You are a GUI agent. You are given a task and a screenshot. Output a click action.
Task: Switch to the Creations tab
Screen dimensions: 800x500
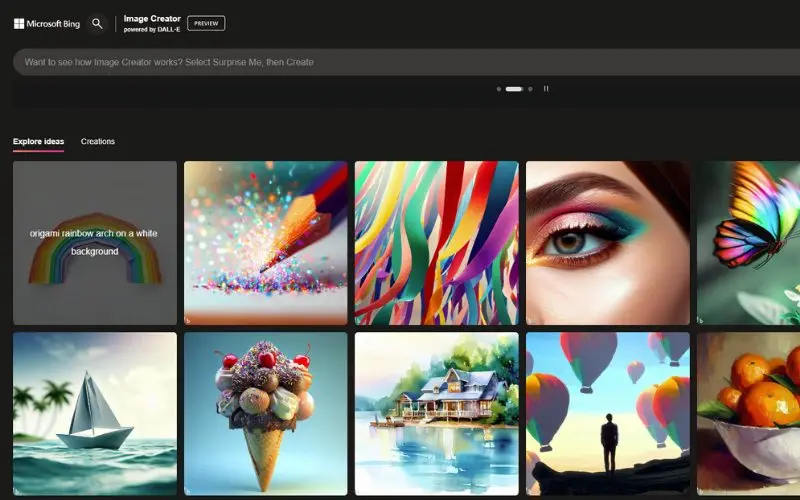[97, 142]
